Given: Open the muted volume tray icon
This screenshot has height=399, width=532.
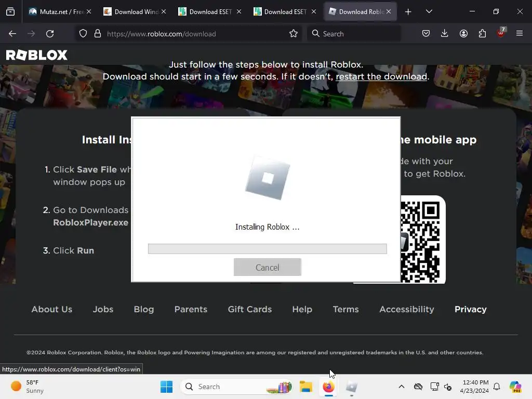Looking at the screenshot, I should [448, 387].
